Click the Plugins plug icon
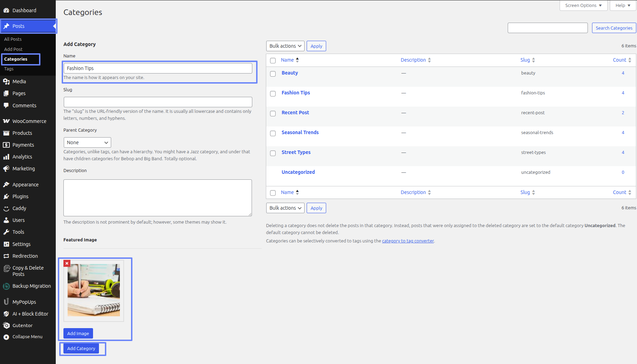Image resolution: width=637 pixels, height=364 pixels. (6, 196)
